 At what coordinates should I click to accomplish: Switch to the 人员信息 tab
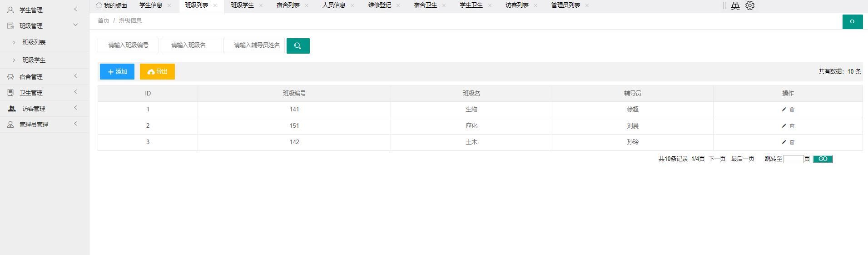334,5
